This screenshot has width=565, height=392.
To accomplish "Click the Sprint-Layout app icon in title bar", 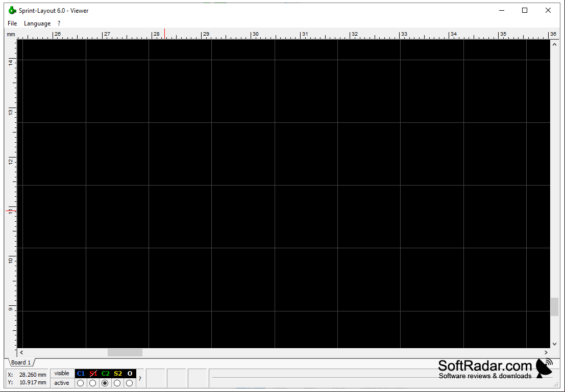I will point(12,10).
